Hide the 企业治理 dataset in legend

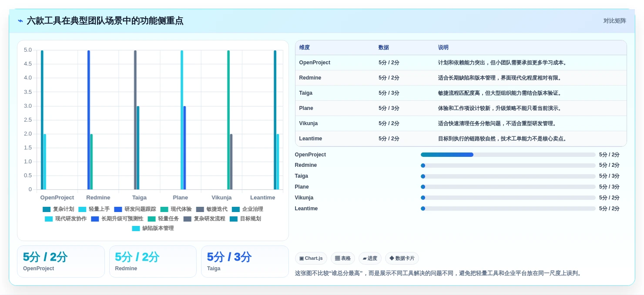coord(247,209)
